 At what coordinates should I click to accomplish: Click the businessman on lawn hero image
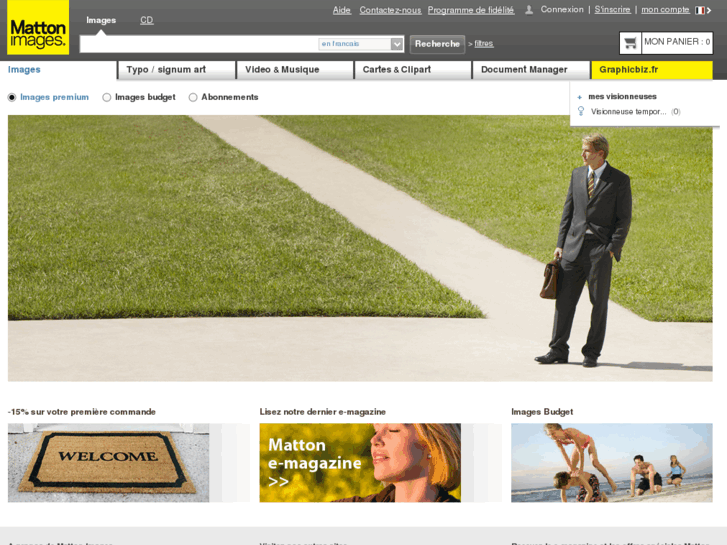[x=360, y=248]
